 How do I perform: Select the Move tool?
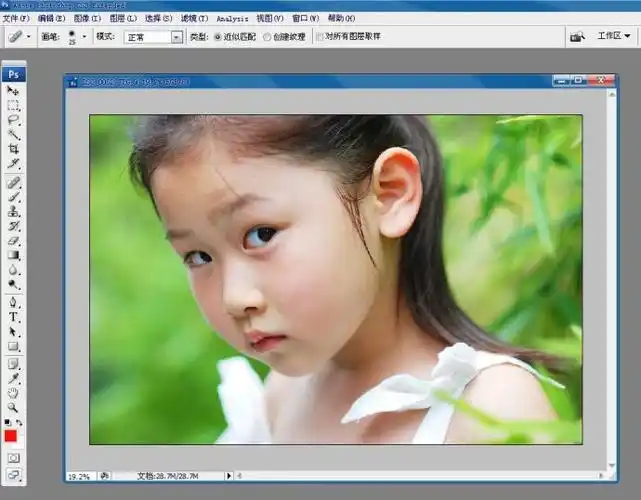pyautogui.click(x=14, y=91)
